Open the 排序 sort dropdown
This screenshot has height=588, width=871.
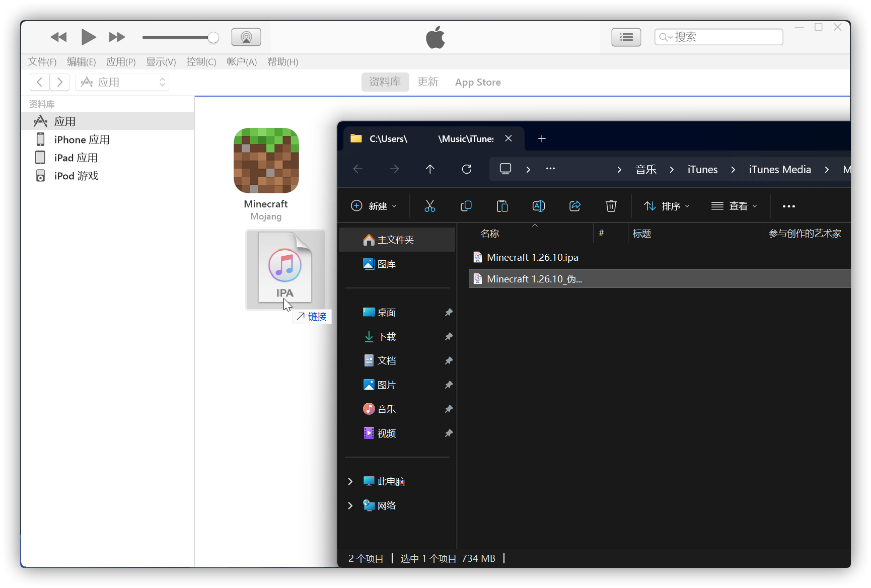(x=667, y=206)
